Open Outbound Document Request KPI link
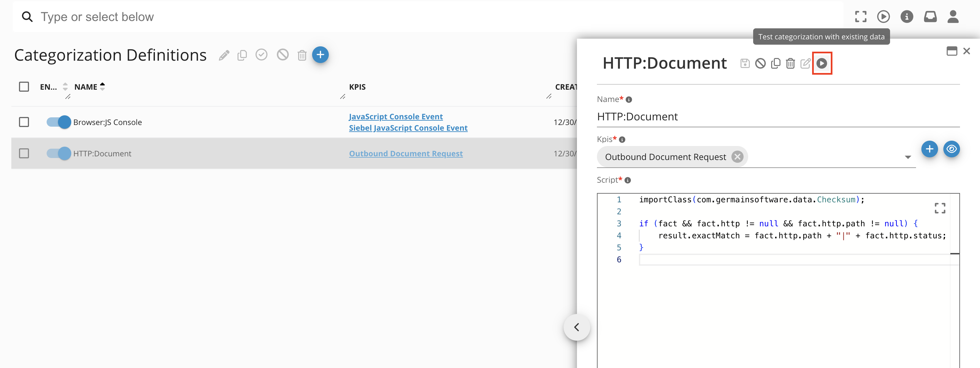The image size is (980, 368). pyautogui.click(x=405, y=153)
